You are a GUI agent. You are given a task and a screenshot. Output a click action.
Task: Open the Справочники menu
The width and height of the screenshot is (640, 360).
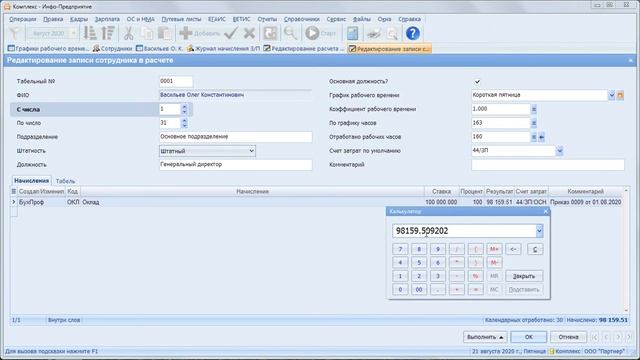pyautogui.click(x=302, y=19)
